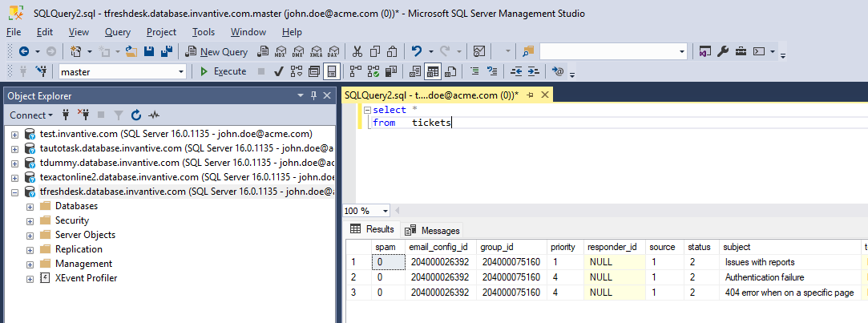The width and height of the screenshot is (868, 323).
Task: Open the Query menu
Action: [x=117, y=32]
